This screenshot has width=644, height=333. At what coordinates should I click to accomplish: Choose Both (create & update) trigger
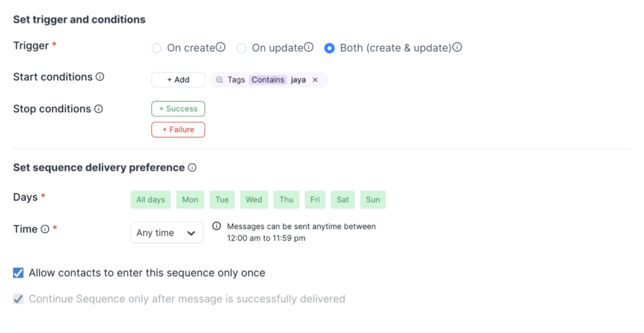[330, 48]
